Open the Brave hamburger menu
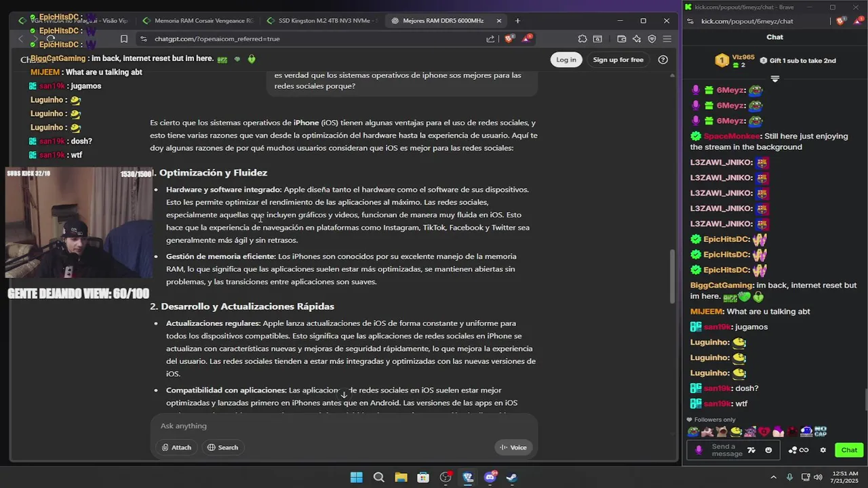The image size is (868, 488). coord(667,39)
